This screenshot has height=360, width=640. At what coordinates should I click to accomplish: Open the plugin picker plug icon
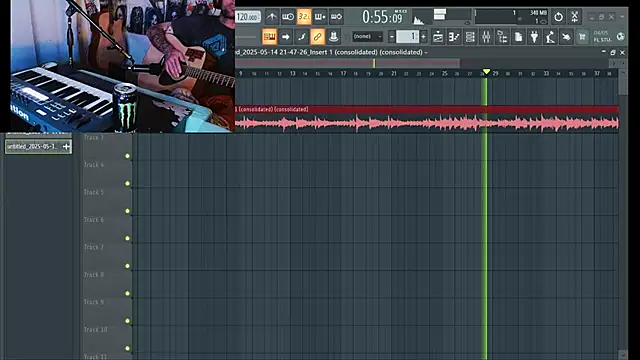click(534, 37)
